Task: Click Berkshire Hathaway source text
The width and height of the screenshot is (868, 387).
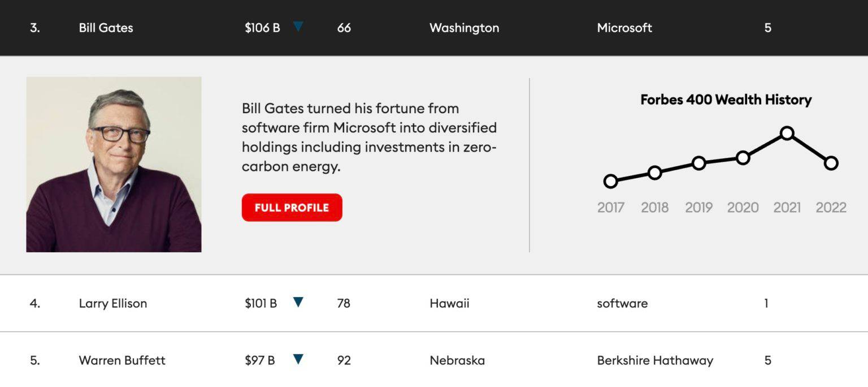Action: [x=655, y=360]
